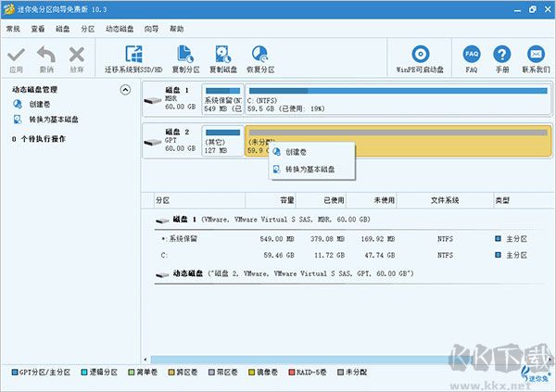Sort by the Type (类型) column header

coord(524,200)
